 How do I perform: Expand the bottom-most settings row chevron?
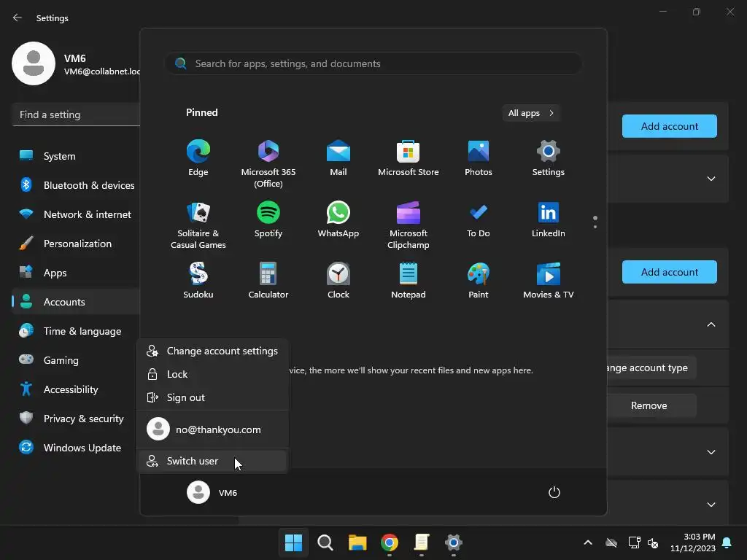tap(711, 505)
